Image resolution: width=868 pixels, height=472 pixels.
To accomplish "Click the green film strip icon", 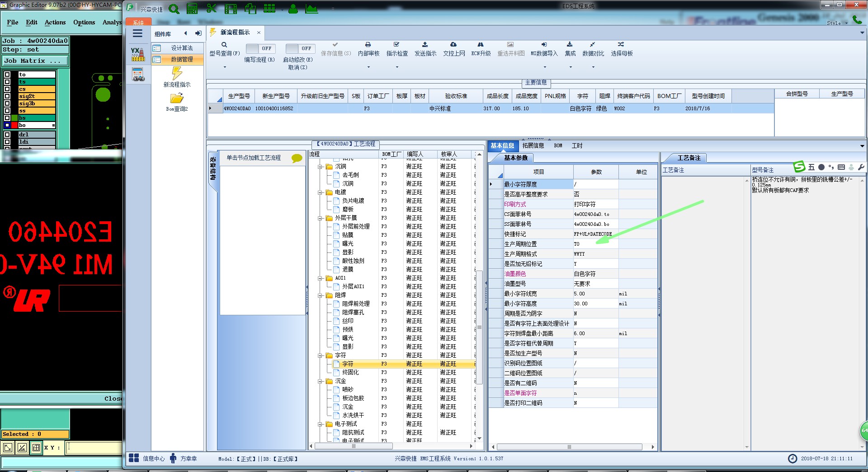I will tap(231, 9).
